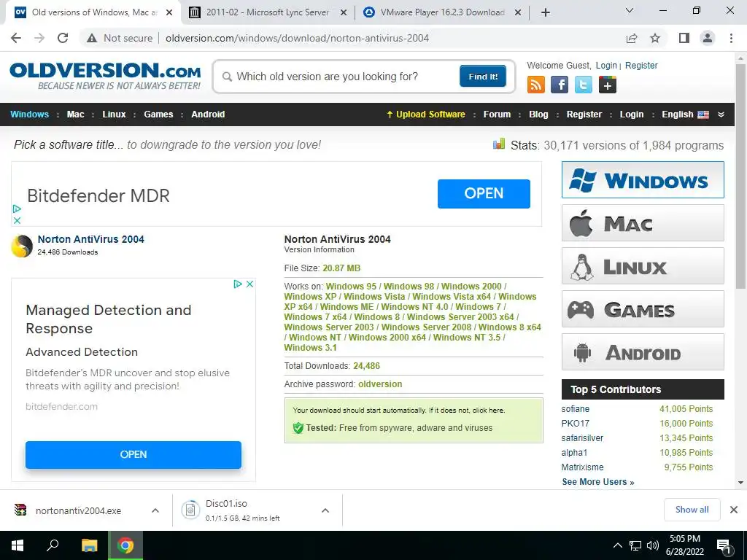Open the Forum nav link
Screen dimensions: 747x560
click(x=497, y=114)
